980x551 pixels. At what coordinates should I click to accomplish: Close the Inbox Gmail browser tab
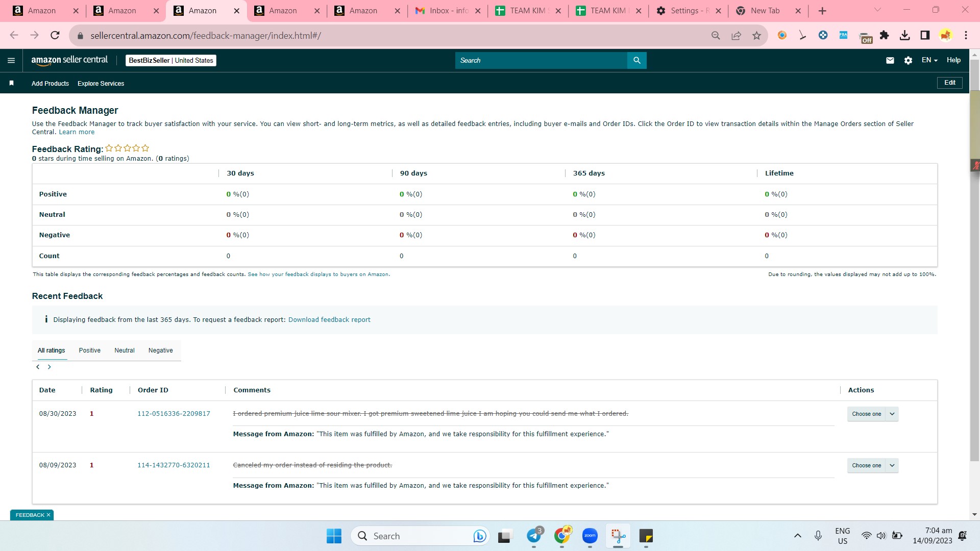[x=478, y=11]
